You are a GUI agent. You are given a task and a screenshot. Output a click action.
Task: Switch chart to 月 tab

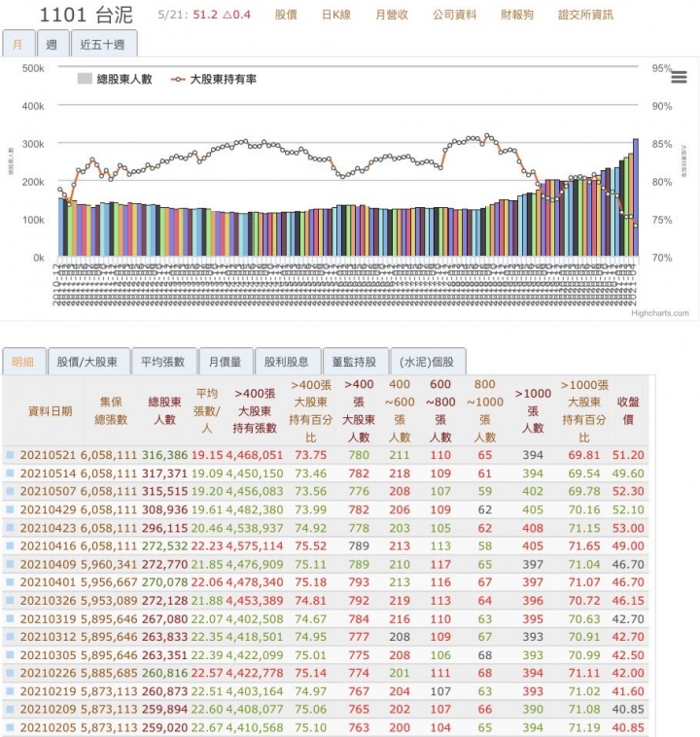pos(18,44)
